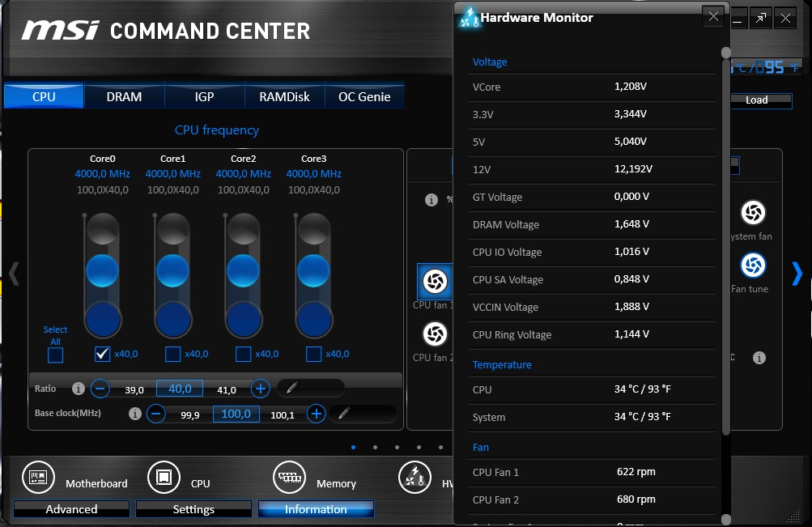Screen dimensions: 812x527
Task: Switch to the CPU tab
Action: (x=44, y=96)
